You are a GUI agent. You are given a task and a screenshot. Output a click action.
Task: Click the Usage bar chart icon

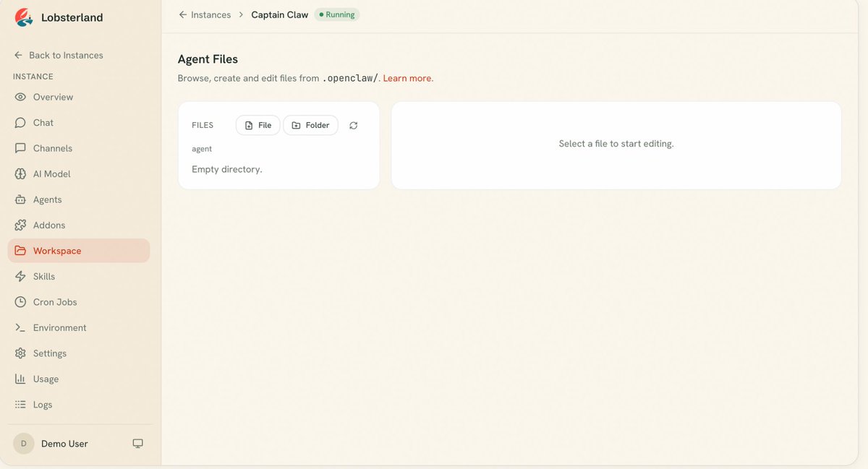point(20,379)
